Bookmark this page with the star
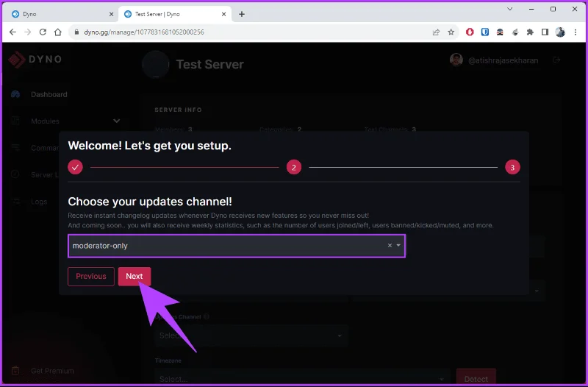Image resolution: width=588 pixels, height=387 pixels. coord(451,32)
